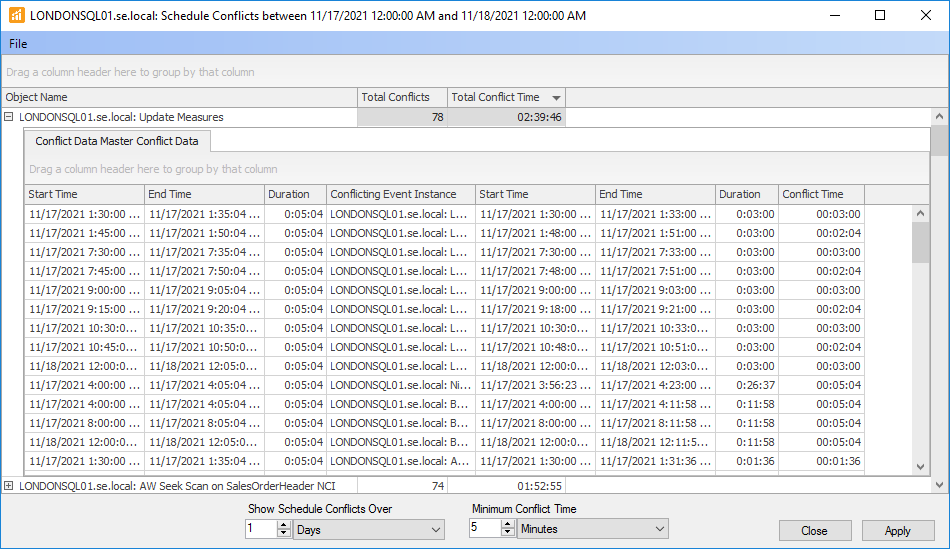Sort by Conflict Time column header

821,194
